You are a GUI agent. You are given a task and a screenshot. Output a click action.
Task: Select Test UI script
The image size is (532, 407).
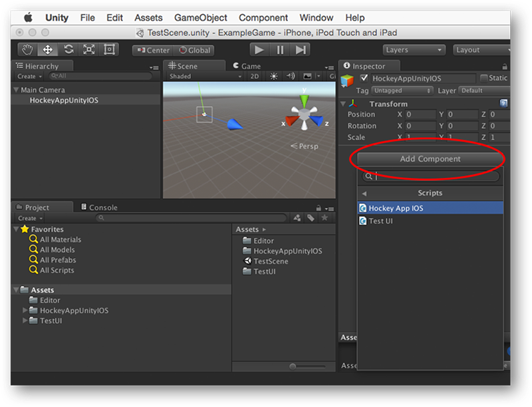click(430, 221)
